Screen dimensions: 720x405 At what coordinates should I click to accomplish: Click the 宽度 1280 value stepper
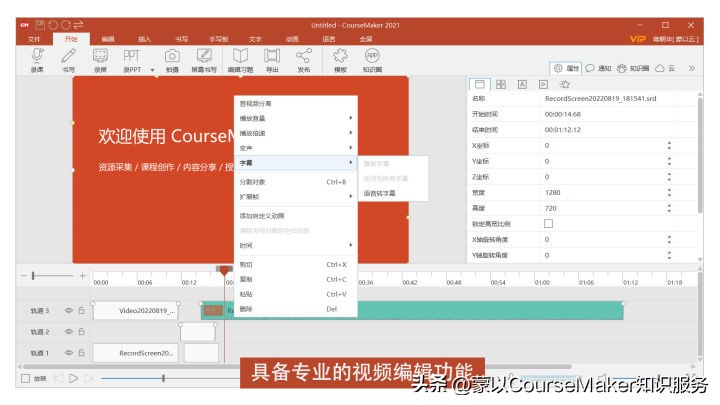pyautogui.click(x=669, y=192)
